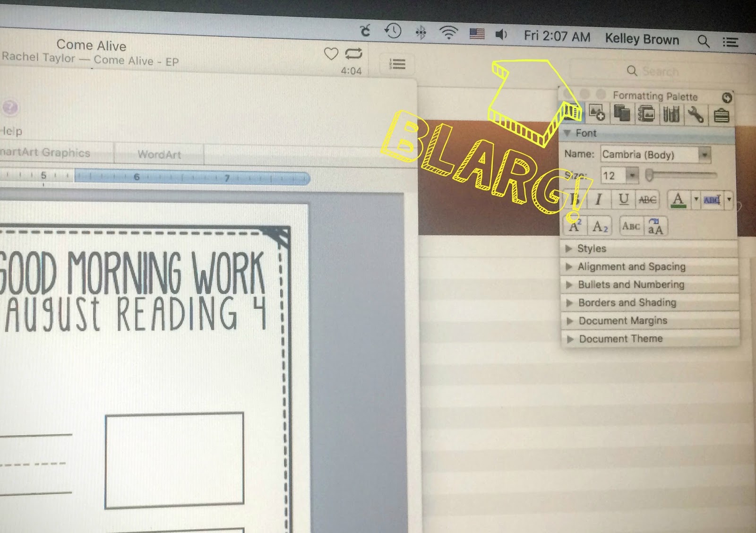
Task: Open the Reference Tools books icon
Action: [671, 114]
